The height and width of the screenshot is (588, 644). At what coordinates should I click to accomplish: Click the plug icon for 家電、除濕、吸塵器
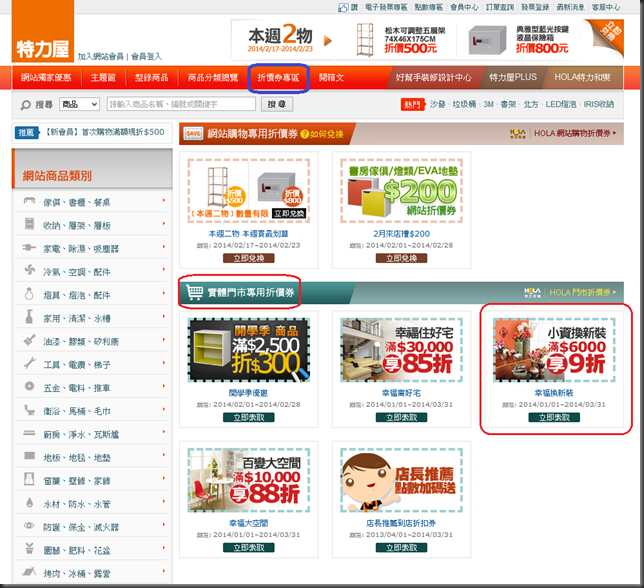click(29, 248)
